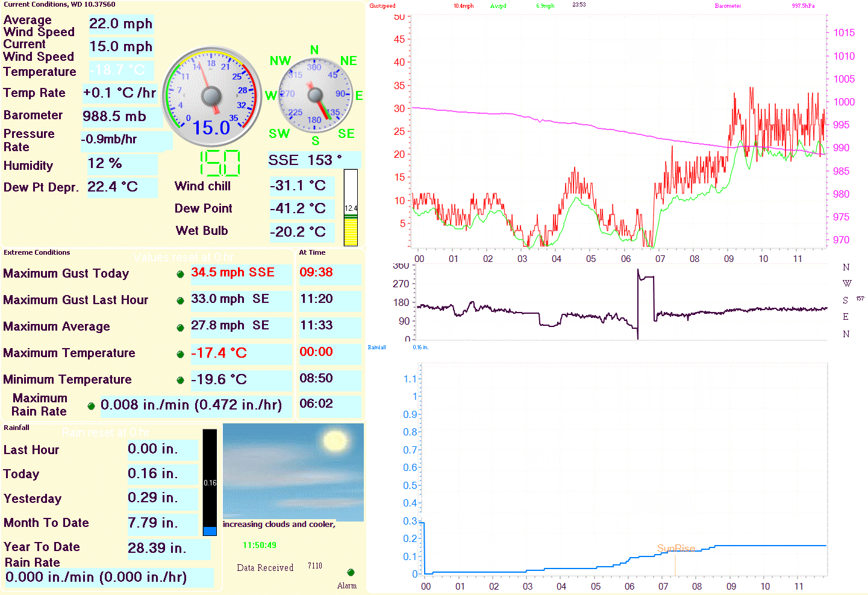The height and width of the screenshot is (595, 868).
Task: Click the Barometer legend label above graph
Action: [x=728, y=6]
